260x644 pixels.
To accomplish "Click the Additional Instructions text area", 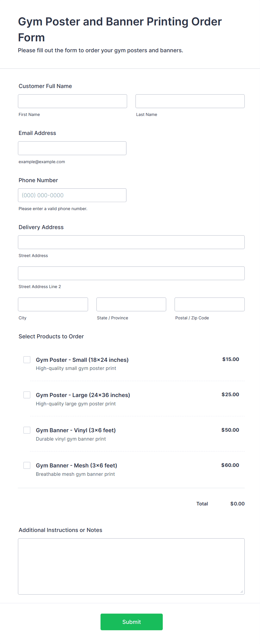I will [x=131, y=566].
